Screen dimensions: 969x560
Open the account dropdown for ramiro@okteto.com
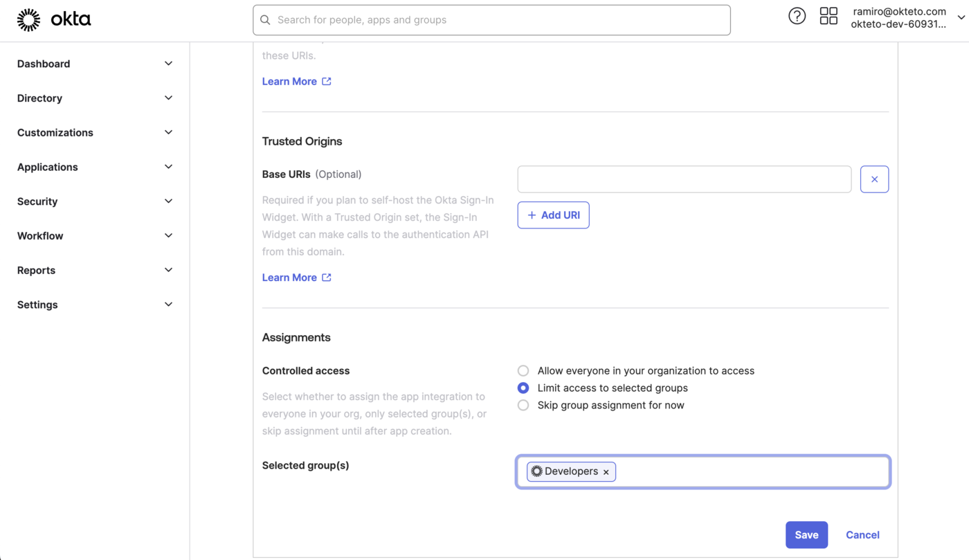(x=962, y=17)
